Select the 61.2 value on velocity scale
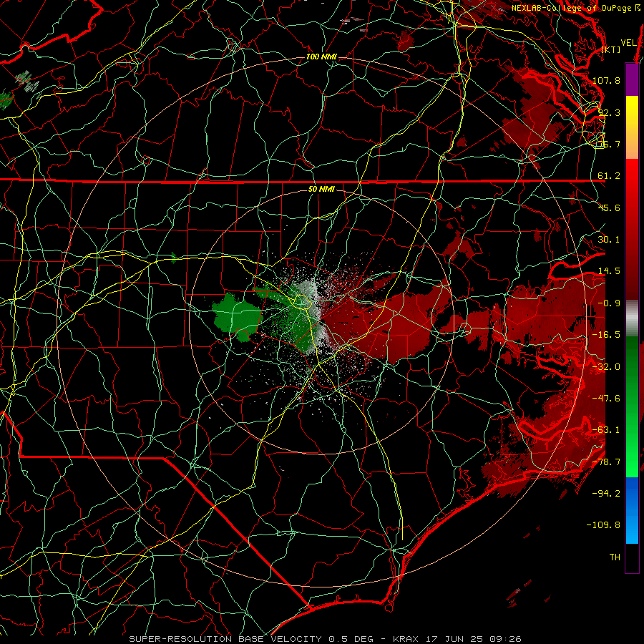 pyautogui.click(x=609, y=176)
